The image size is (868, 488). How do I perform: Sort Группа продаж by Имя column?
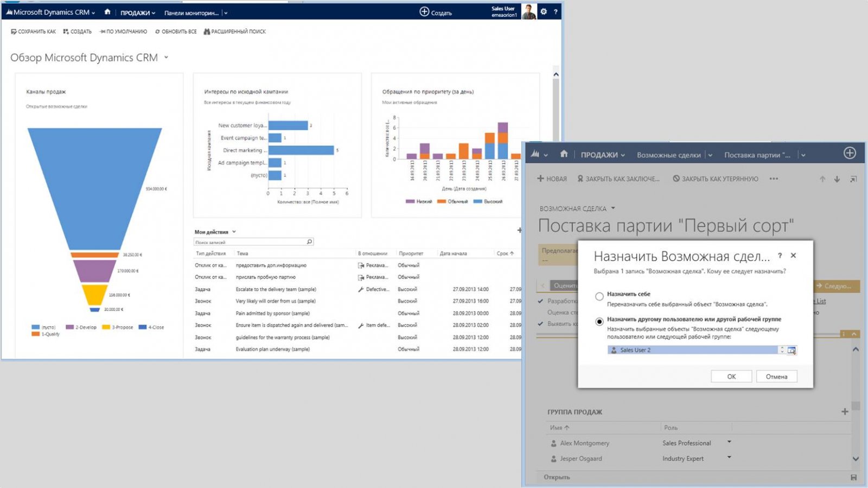coord(559,428)
